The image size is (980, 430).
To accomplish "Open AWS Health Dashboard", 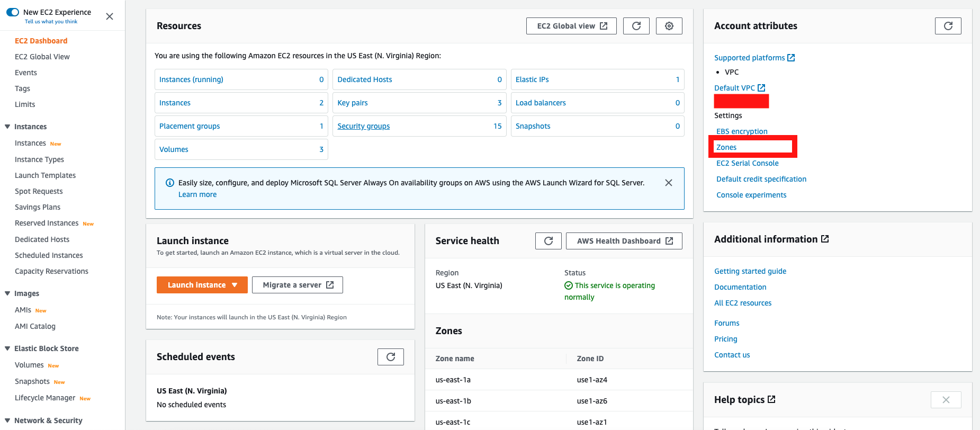I will [624, 241].
